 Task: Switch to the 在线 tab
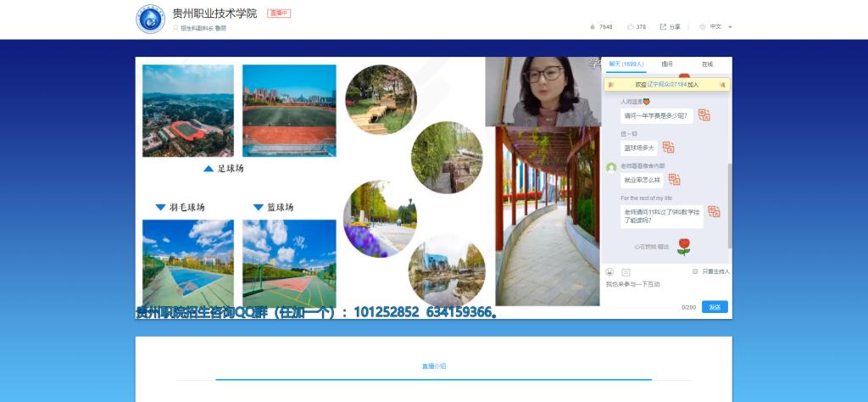pyautogui.click(x=706, y=64)
